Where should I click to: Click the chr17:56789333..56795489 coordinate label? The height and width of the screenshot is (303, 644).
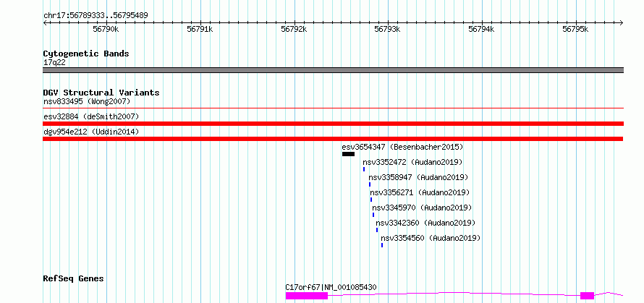96,16
